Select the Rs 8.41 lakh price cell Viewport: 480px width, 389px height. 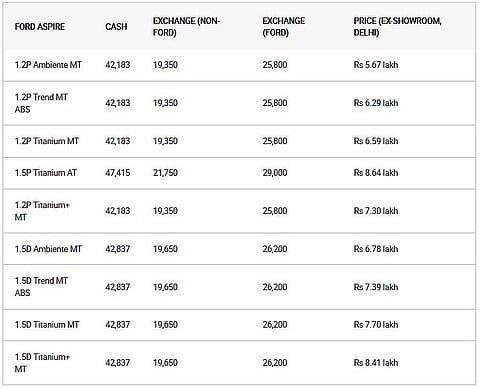click(376, 363)
